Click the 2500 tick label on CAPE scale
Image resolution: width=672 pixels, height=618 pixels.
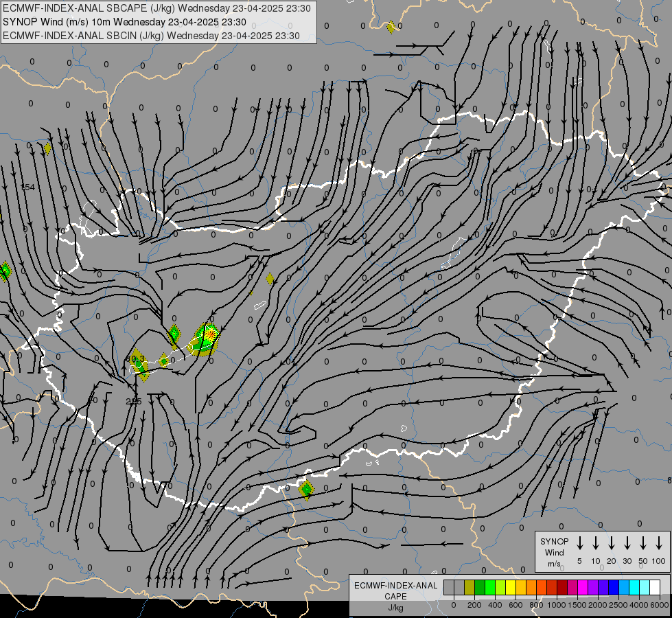pos(618,605)
